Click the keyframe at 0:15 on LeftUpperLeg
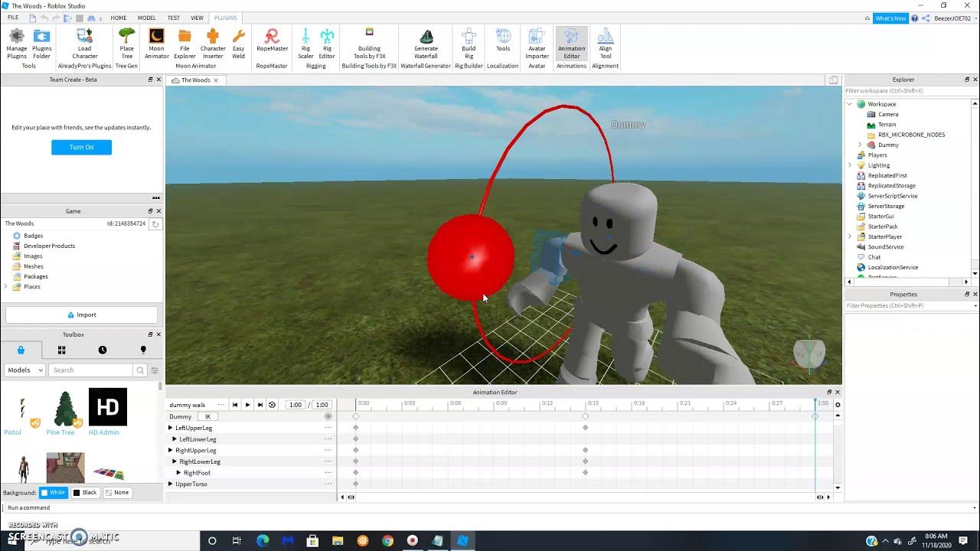This screenshot has height=551, width=980. pos(586,428)
